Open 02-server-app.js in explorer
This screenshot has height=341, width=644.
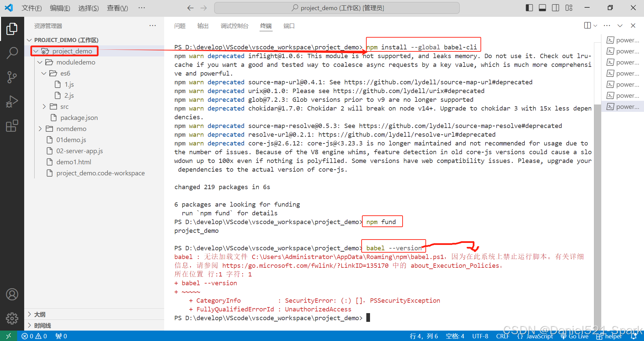point(94,151)
